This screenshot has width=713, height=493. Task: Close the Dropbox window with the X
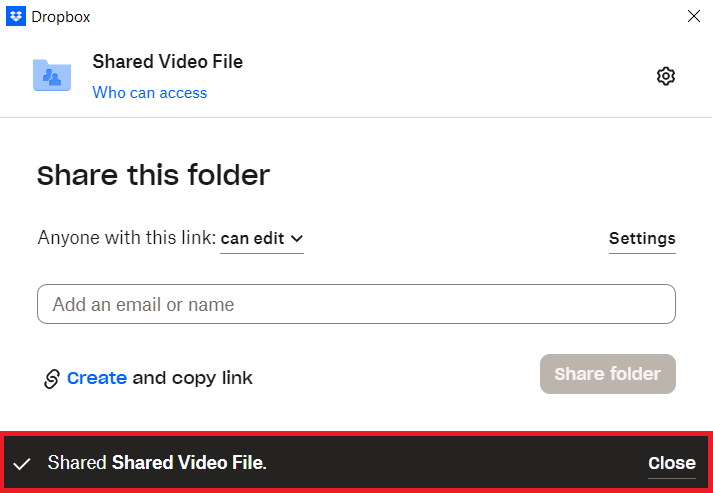pos(693,16)
